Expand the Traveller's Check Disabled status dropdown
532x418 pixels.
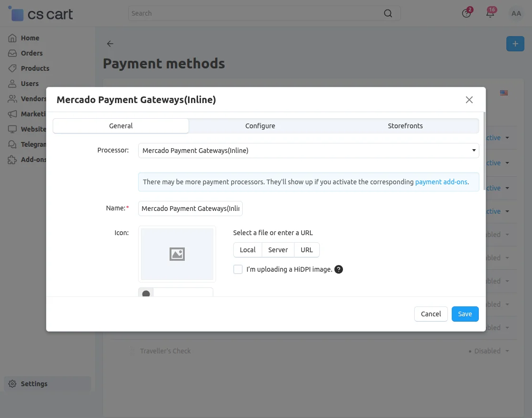pos(489,351)
